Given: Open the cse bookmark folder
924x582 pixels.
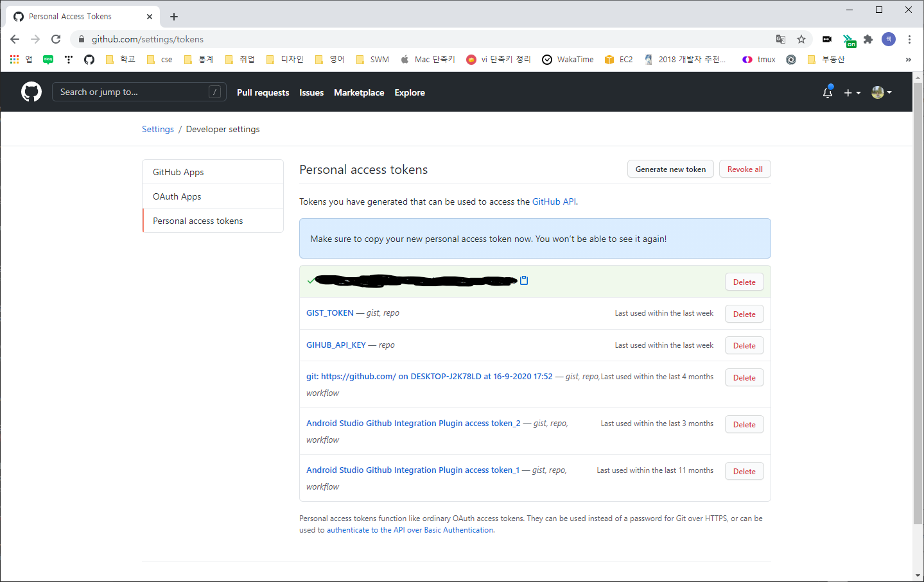Looking at the screenshot, I should click(x=160, y=59).
